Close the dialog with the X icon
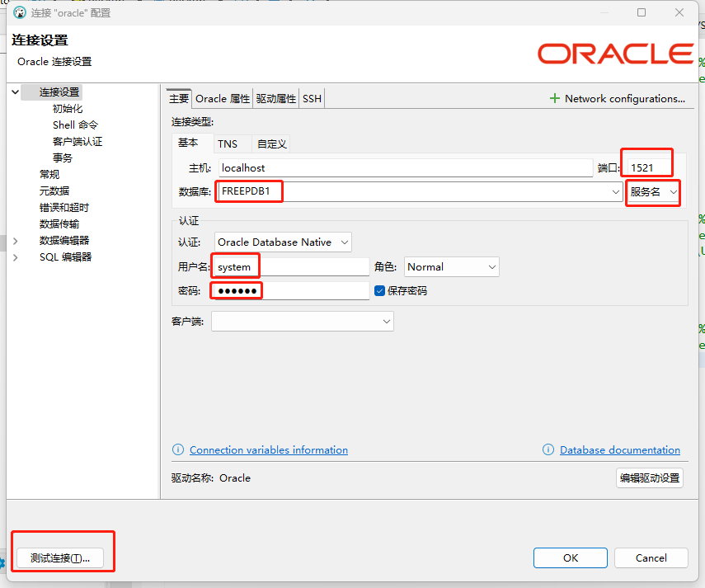This screenshot has width=705, height=588. [679, 12]
